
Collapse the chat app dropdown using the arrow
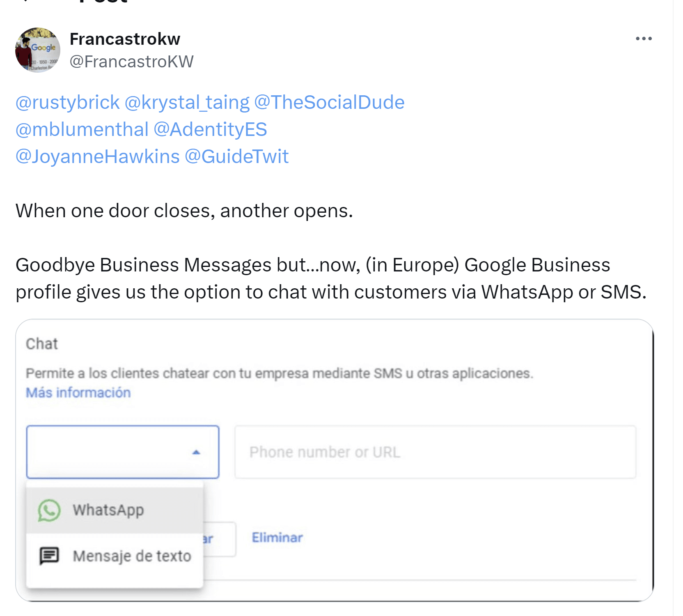click(x=196, y=452)
